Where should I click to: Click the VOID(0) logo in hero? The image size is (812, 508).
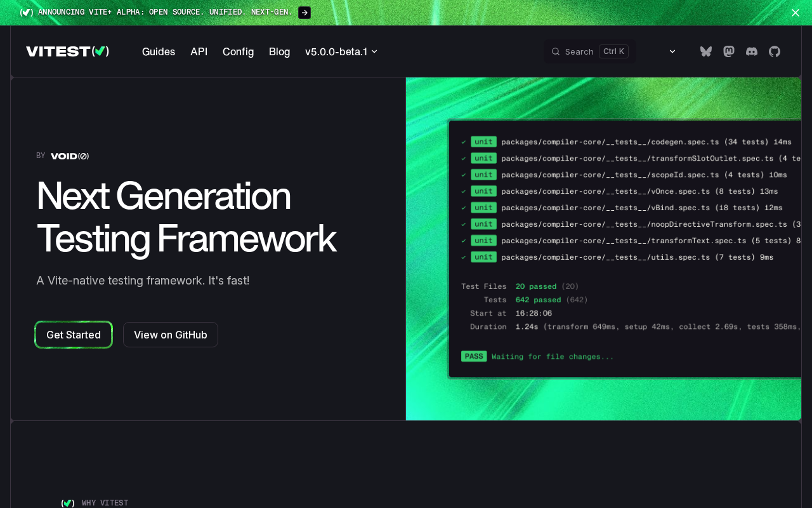(x=70, y=156)
